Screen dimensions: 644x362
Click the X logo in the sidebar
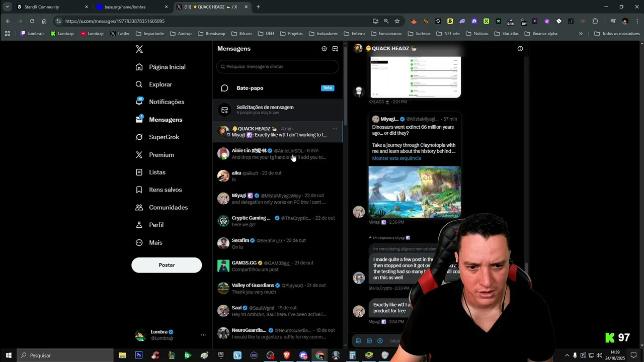pyautogui.click(x=139, y=49)
